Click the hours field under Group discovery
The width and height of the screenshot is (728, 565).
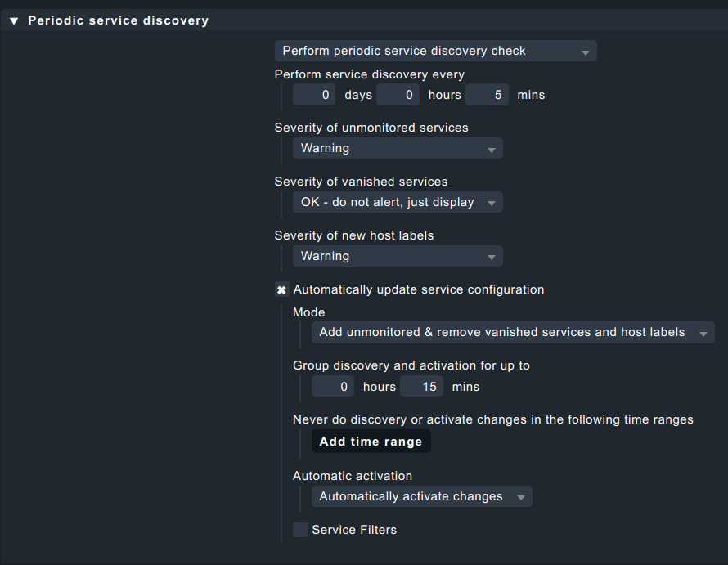pyautogui.click(x=333, y=386)
